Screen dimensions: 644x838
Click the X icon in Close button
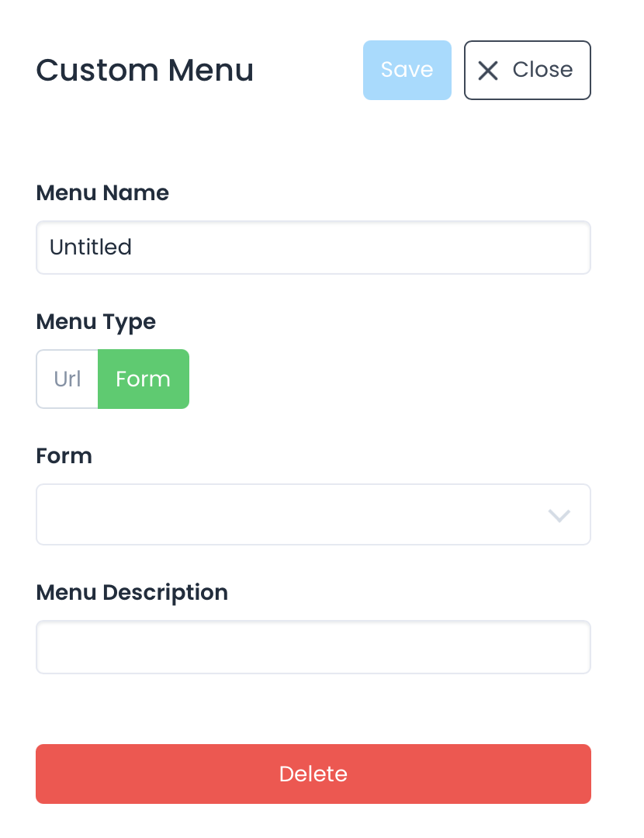487,71
